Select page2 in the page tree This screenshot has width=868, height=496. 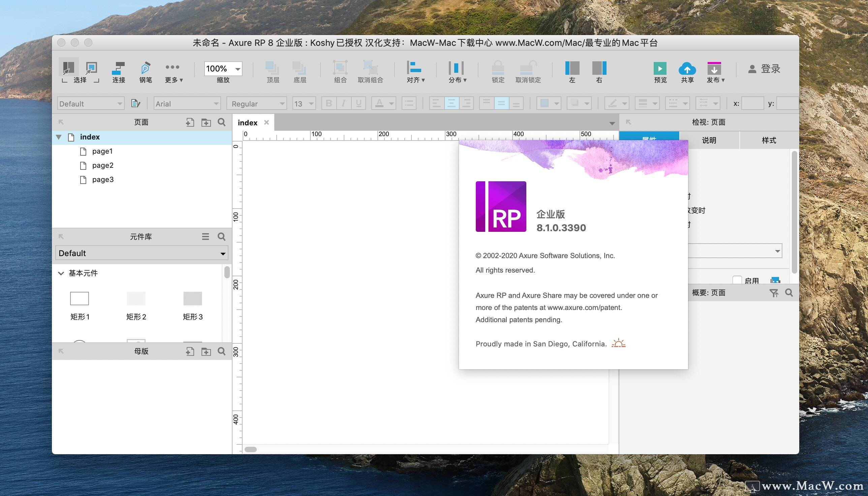point(102,165)
